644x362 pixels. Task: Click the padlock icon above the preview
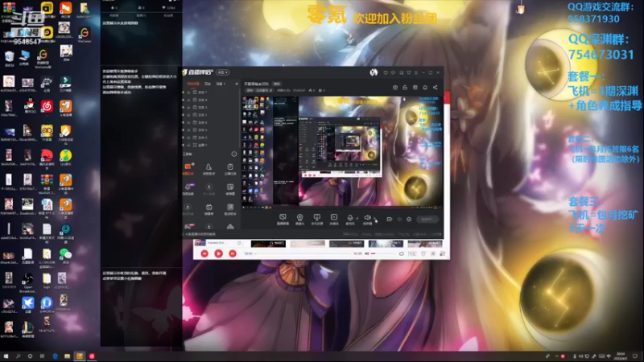tap(405, 87)
